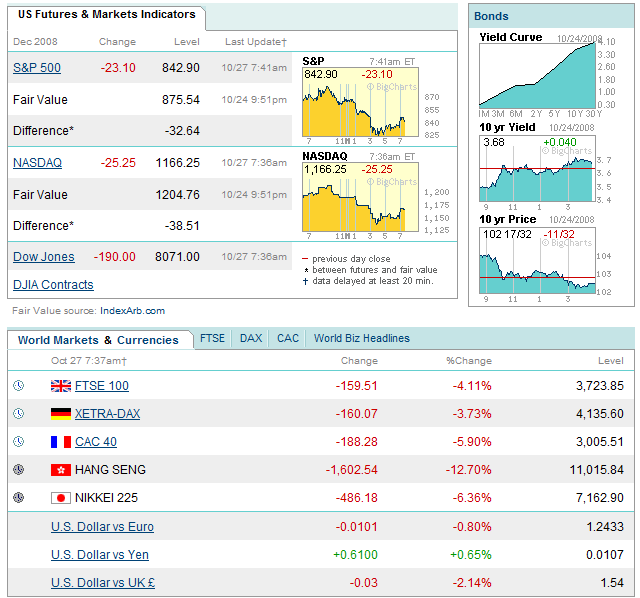The width and height of the screenshot is (640, 598).
Task: Click the German flag next to XETRA-DAX
Action: [60, 413]
